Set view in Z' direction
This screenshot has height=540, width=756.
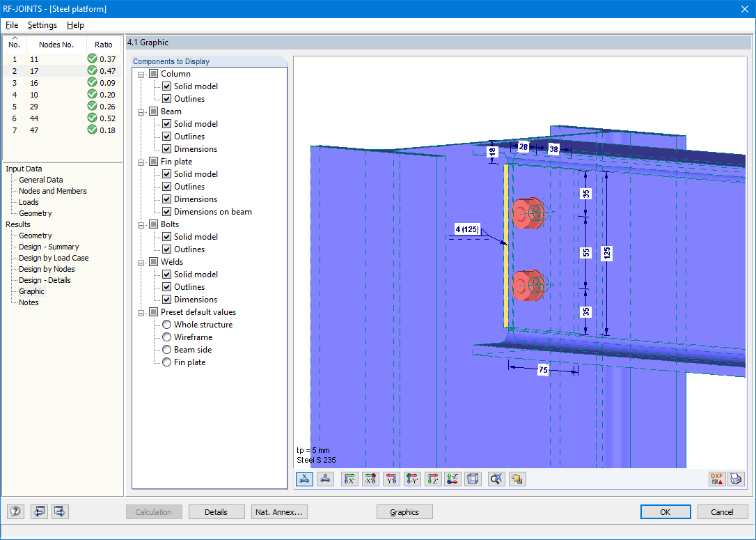(432, 479)
